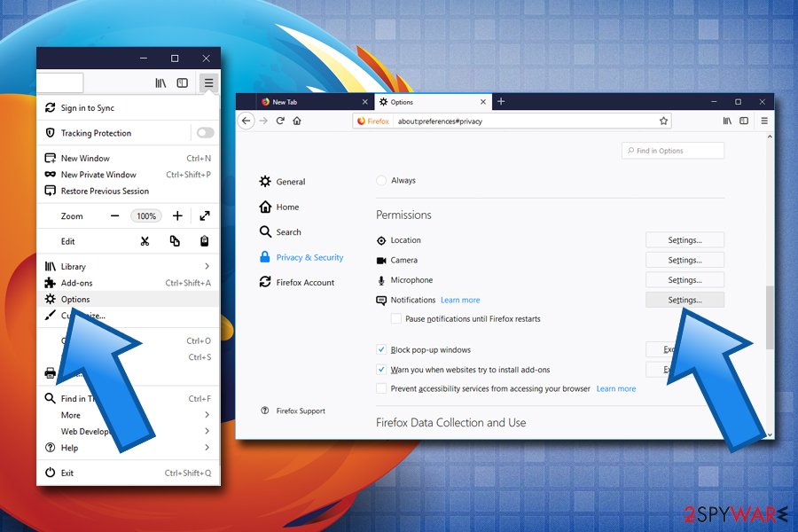
Task: Go forward with the forward arrow
Action: pyautogui.click(x=263, y=121)
